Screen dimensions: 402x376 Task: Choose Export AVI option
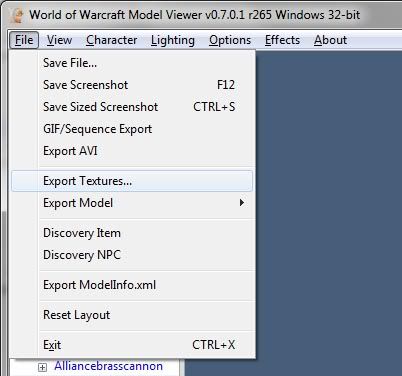tap(132, 151)
